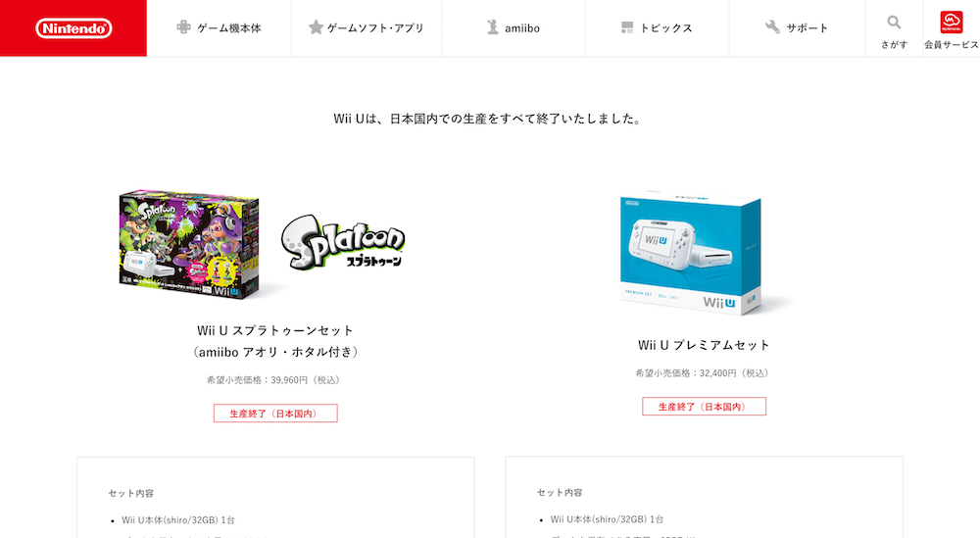The width and height of the screenshot is (980, 538).
Task: Click 生産終了 button under the Premium set
Action: [x=704, y=406]
